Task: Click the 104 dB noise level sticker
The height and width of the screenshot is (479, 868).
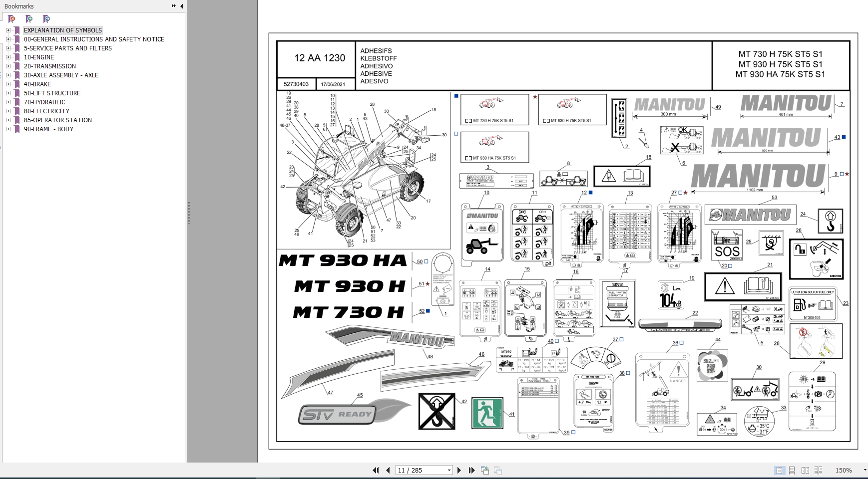Action: coord(670,295)
